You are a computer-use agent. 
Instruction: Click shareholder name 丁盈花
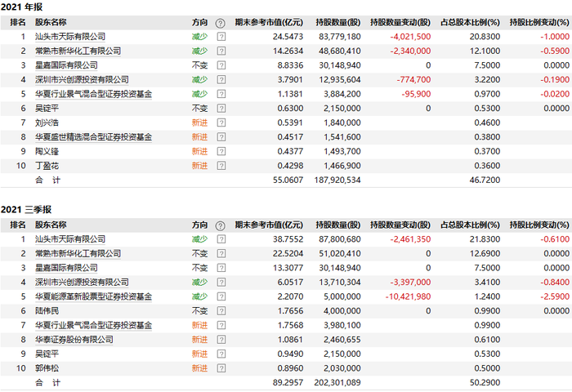[47, 166]
